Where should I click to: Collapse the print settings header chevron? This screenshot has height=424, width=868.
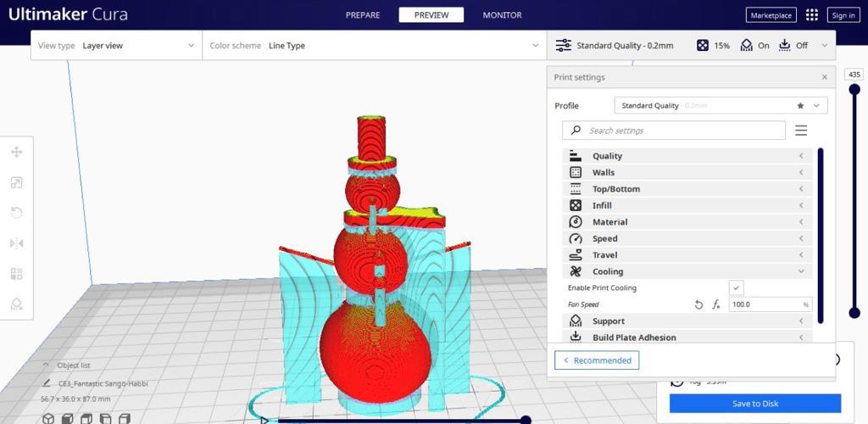click(825, 46)
